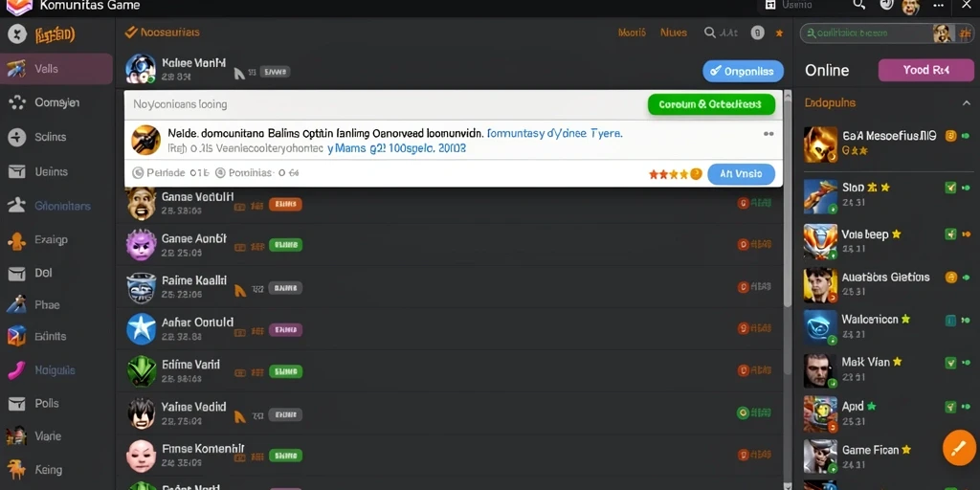This screenshot has width=980, height=490.
Task: Click the Phae sidebar icon
Action: (x=16, y=304)
